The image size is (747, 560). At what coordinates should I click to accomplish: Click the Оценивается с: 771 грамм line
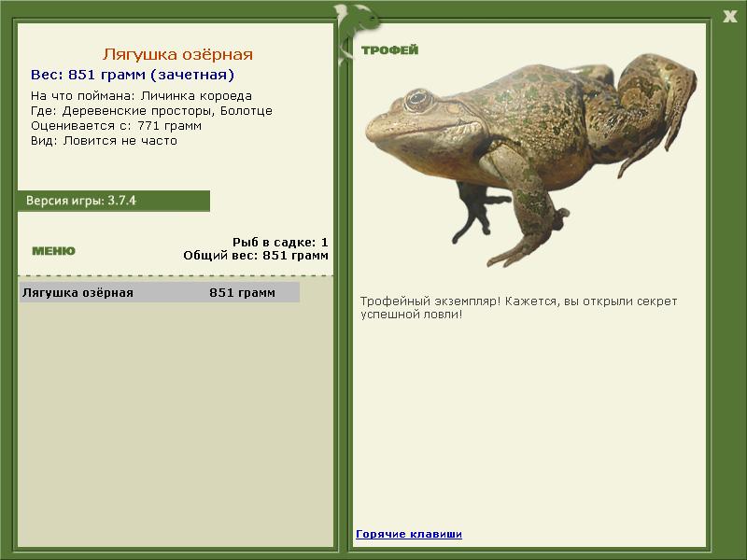pyautogui.click(x=116, y=126)
